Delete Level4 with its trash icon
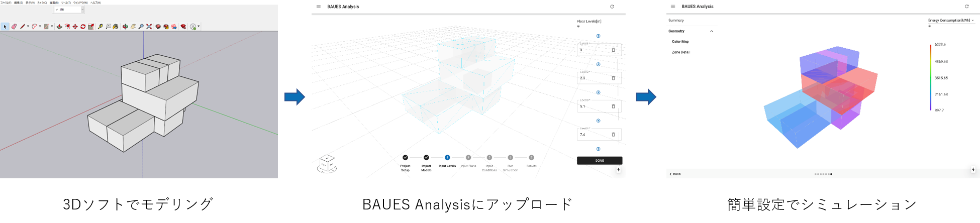The height and width of the screenshot is (223, 980). (x=613, y=134)
